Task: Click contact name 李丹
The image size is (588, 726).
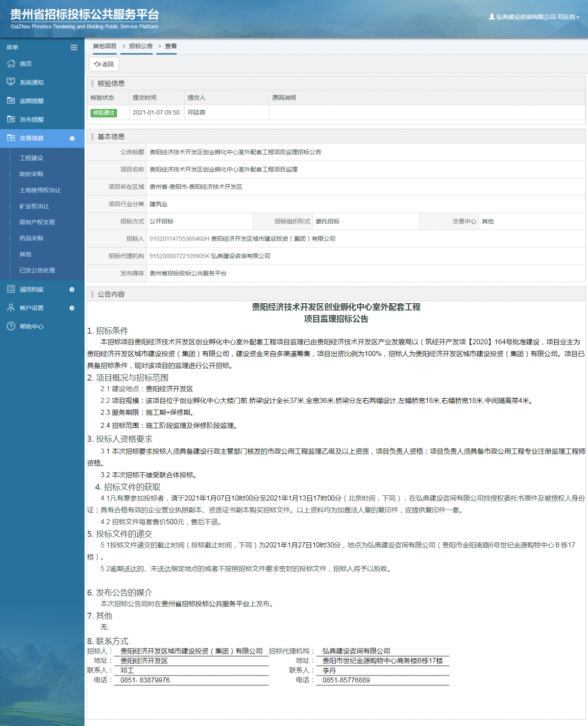Action: coord(329,671)
